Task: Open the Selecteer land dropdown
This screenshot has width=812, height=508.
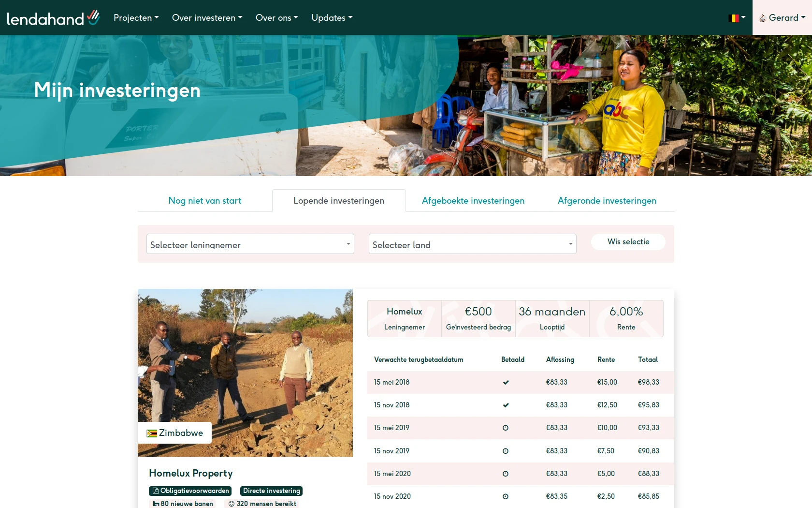Action: [x=472, y=244]
